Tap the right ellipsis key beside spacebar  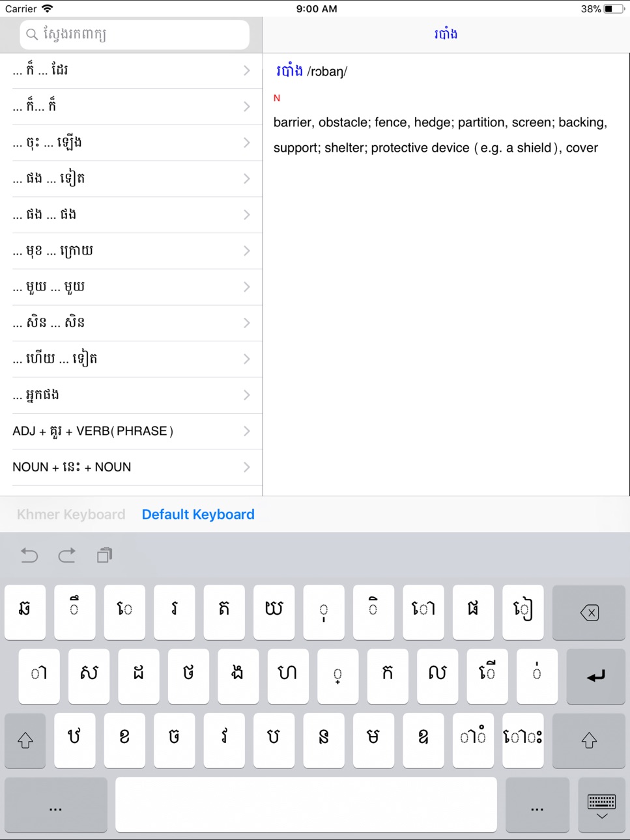[537, 805]
